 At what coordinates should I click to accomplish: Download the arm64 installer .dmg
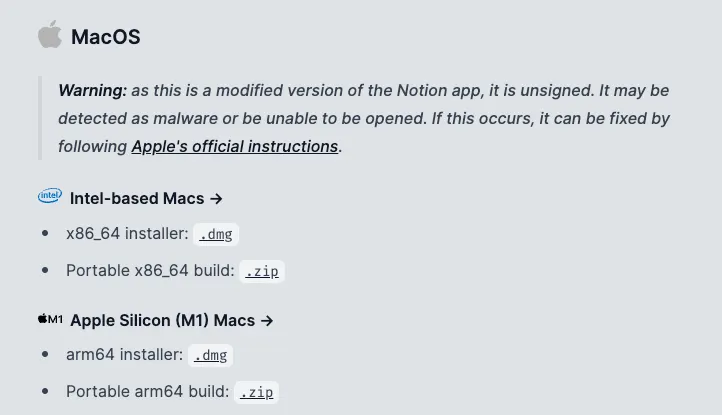[x=210, y=355]
